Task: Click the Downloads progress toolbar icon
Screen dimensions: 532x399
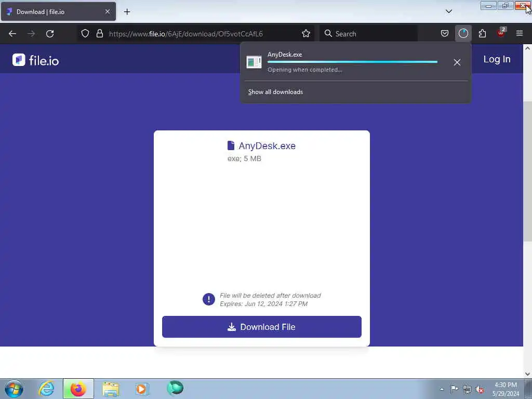Action: (x=463, y=34)
